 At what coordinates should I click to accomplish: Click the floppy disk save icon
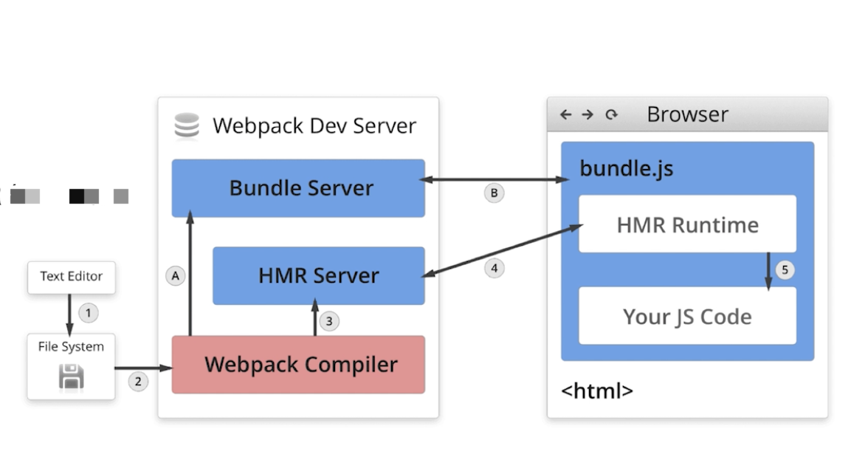(x=71, y=376)
